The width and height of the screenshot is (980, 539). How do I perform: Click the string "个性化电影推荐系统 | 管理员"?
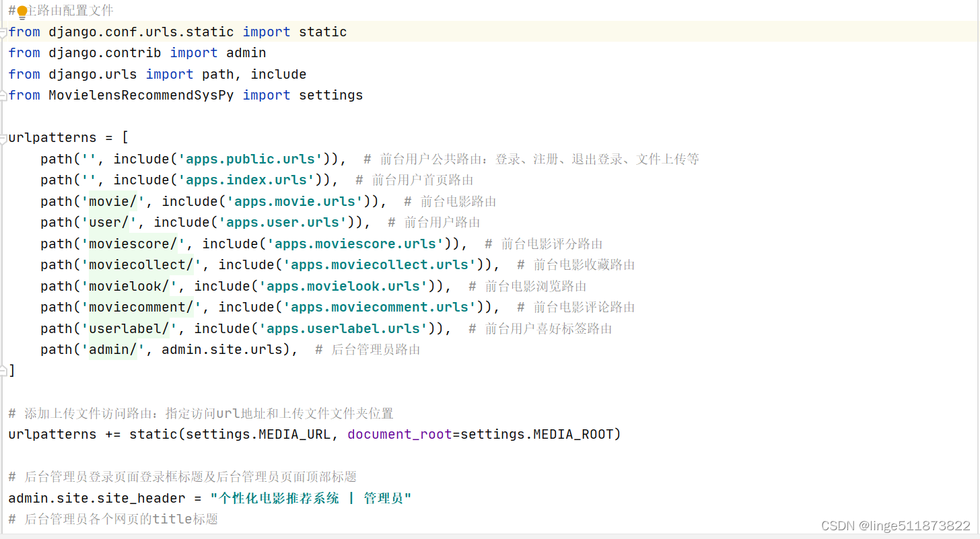tap(311, 498)
